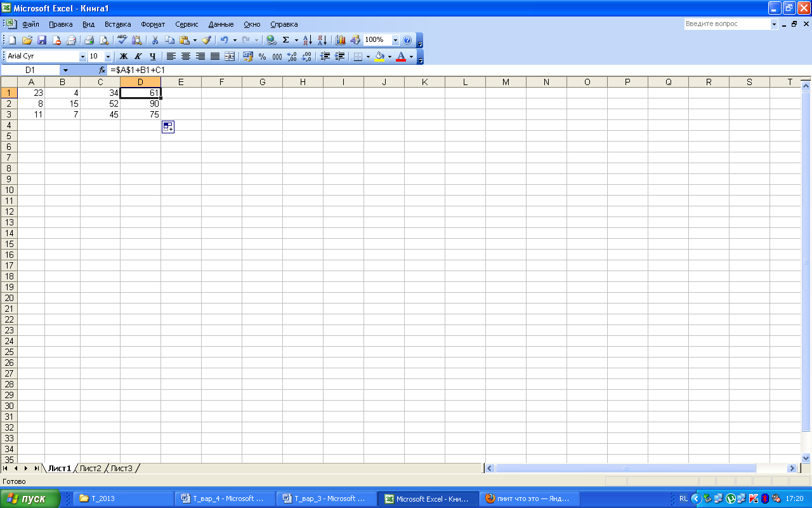Switch to the T_вар_4 Word taskbar button
The height and width of the screenshot is (508, 812).
tap(225, 498)
